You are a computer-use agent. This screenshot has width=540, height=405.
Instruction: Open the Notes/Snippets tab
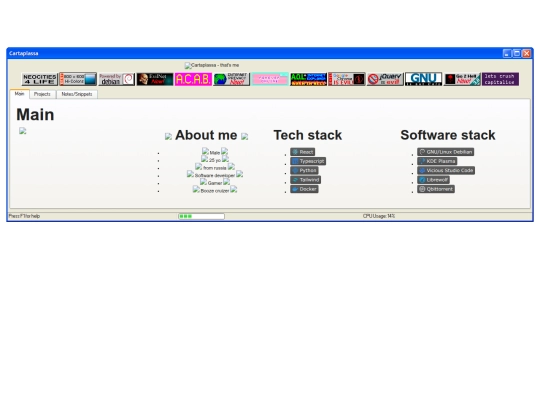[x=77, y=94]
